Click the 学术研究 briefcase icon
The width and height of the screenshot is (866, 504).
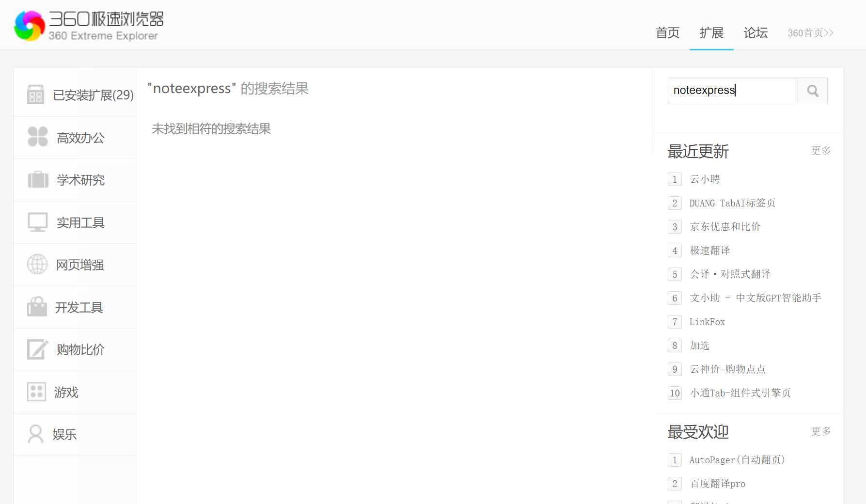coord(38,179)
